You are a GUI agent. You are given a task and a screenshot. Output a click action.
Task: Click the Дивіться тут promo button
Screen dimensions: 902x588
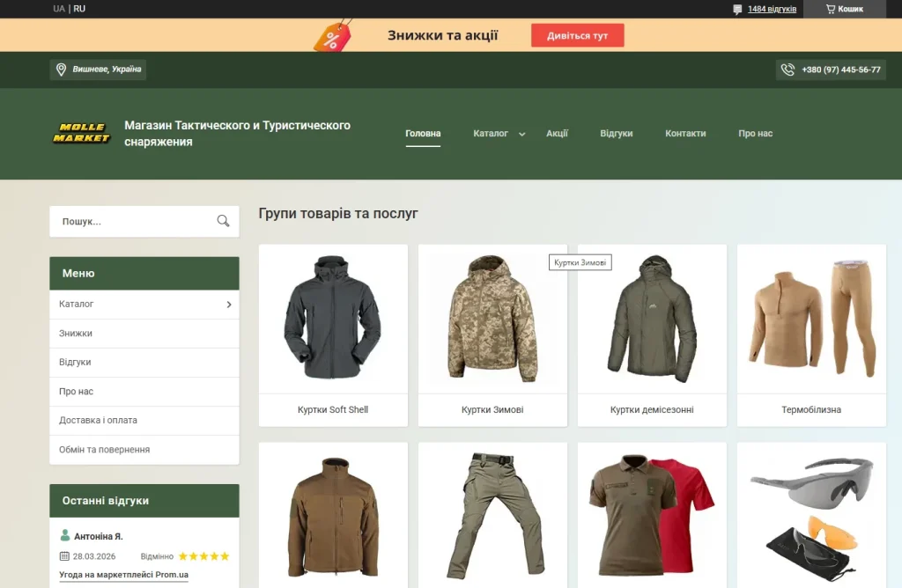point(578,35)
